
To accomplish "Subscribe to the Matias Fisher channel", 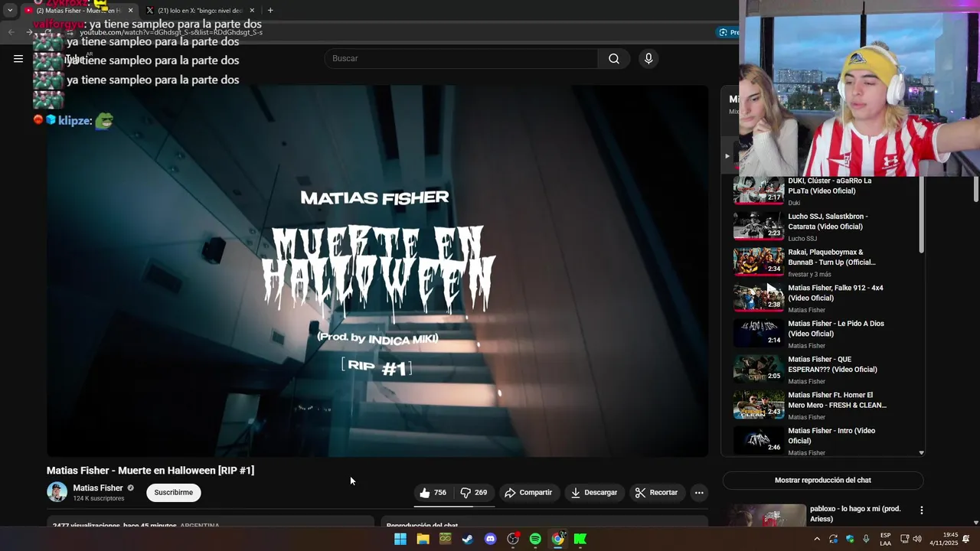I will pyautogui.click(x=174, y=493).
